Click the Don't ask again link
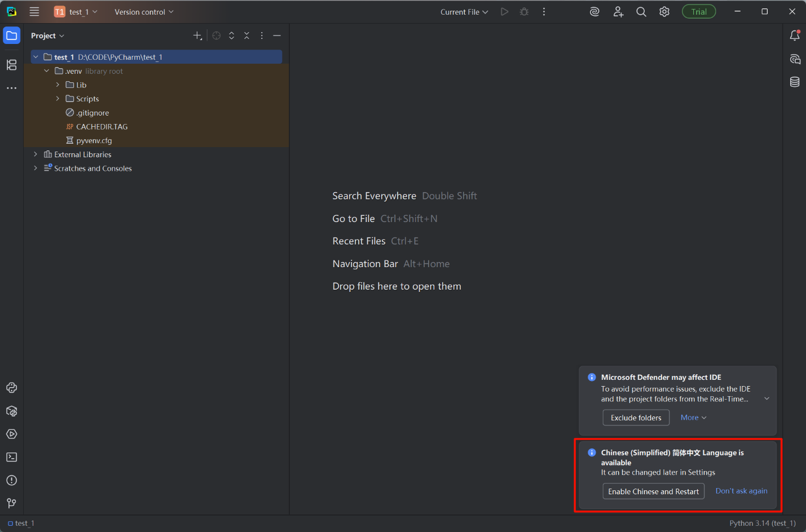Screen dimensions: 806x532 point(742,491)
